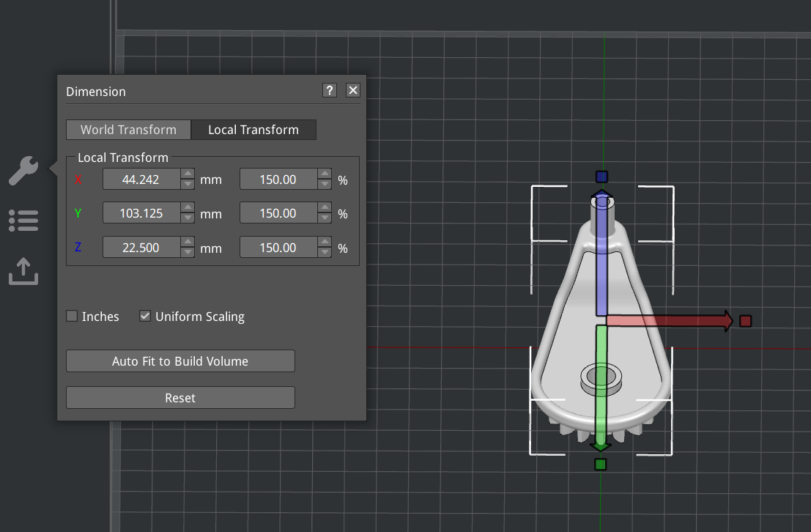Open the list view icon in sidebar
The image size is (811, 532).
tap(23, 221)
